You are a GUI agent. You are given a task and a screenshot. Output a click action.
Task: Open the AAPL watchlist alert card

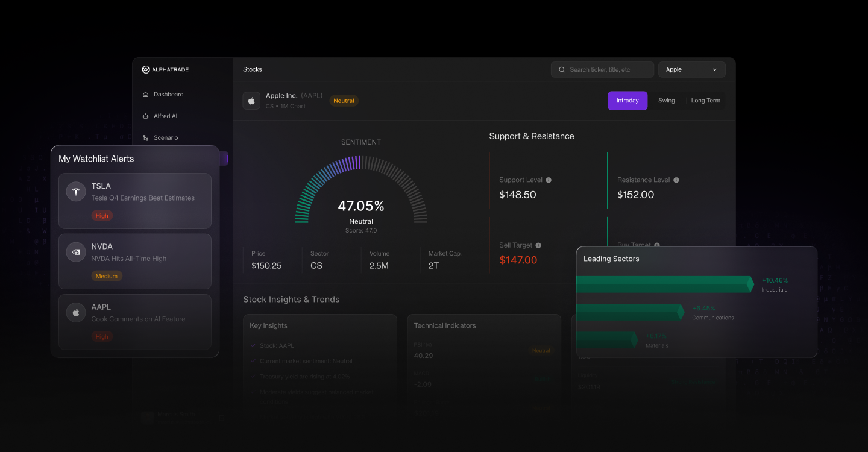point(135,322)
